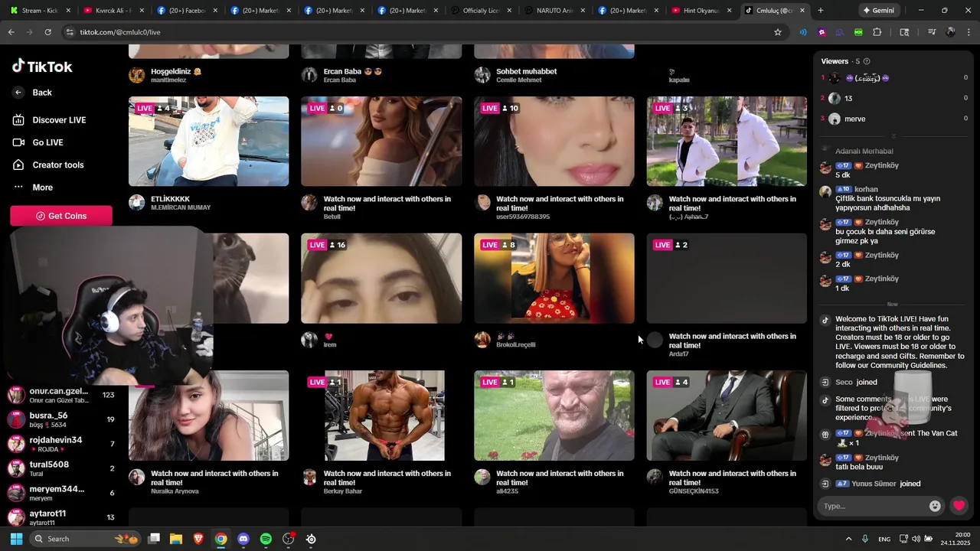Click the TikTok logo
Viewport: 980px width, 551px height.
42,67
